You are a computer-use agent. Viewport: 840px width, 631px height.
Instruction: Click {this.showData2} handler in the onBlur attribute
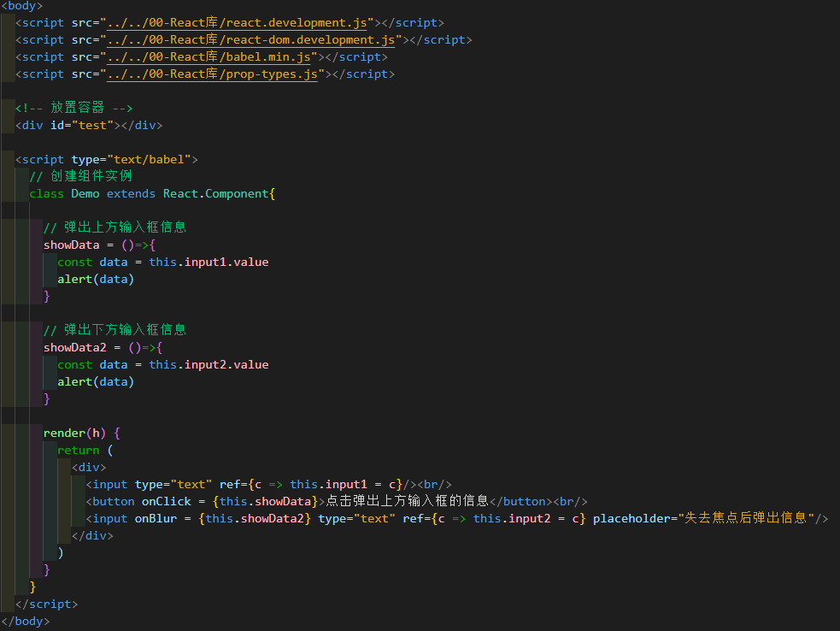(255, 518)
